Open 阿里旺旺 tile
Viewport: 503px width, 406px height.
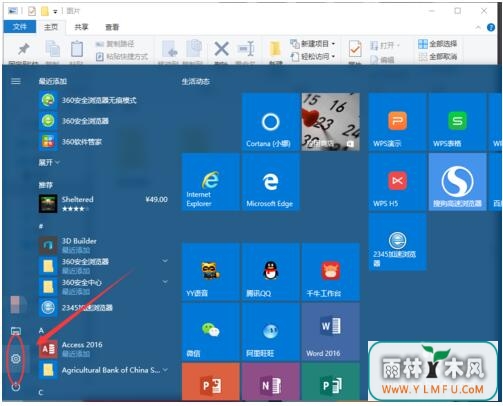coord(270,332)
